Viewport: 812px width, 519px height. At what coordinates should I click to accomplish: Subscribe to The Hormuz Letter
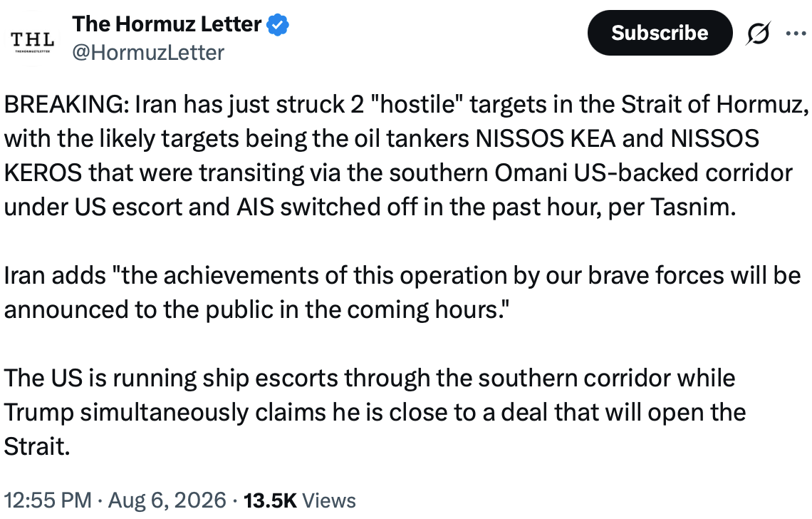(660, 33)
